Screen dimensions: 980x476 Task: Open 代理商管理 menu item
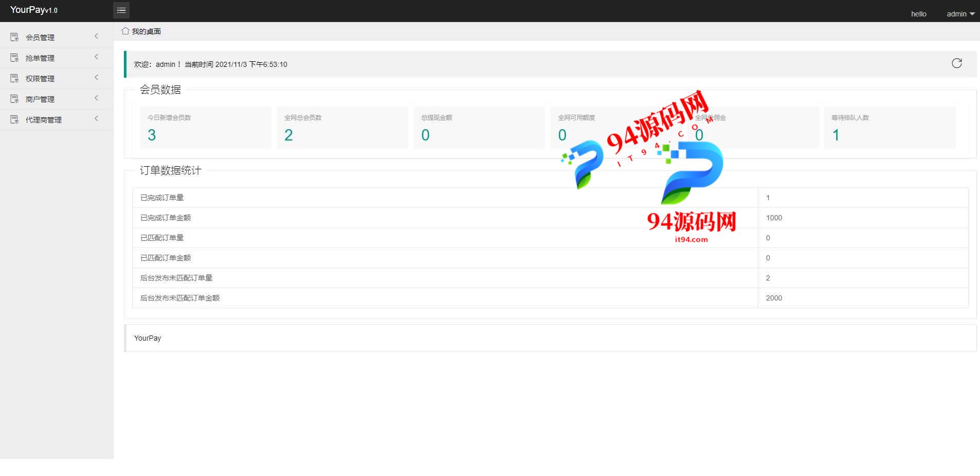point(57,119)
